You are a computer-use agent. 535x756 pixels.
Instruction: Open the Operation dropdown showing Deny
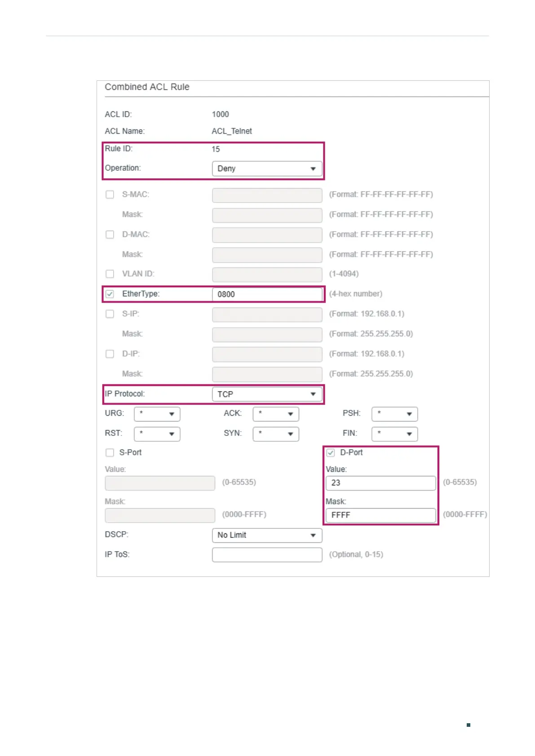(x=267, y=168)
